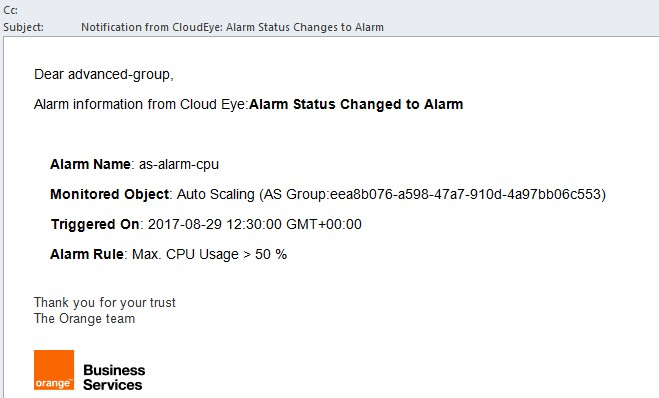Click the Alarm Rule label

point(87,254)
